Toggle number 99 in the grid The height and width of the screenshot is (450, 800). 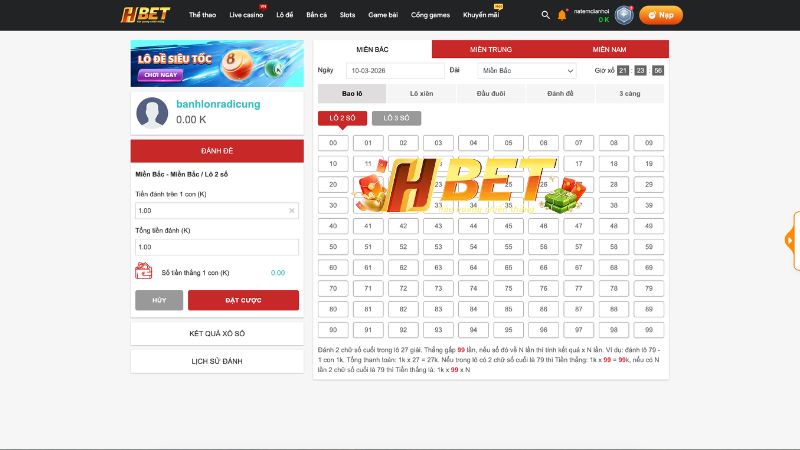[649, 330]
